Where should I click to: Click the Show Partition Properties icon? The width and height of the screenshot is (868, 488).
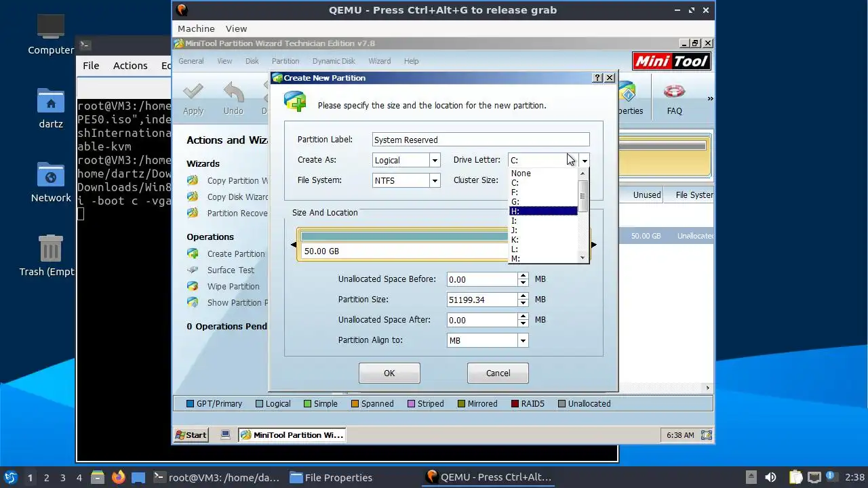point(193,302)
